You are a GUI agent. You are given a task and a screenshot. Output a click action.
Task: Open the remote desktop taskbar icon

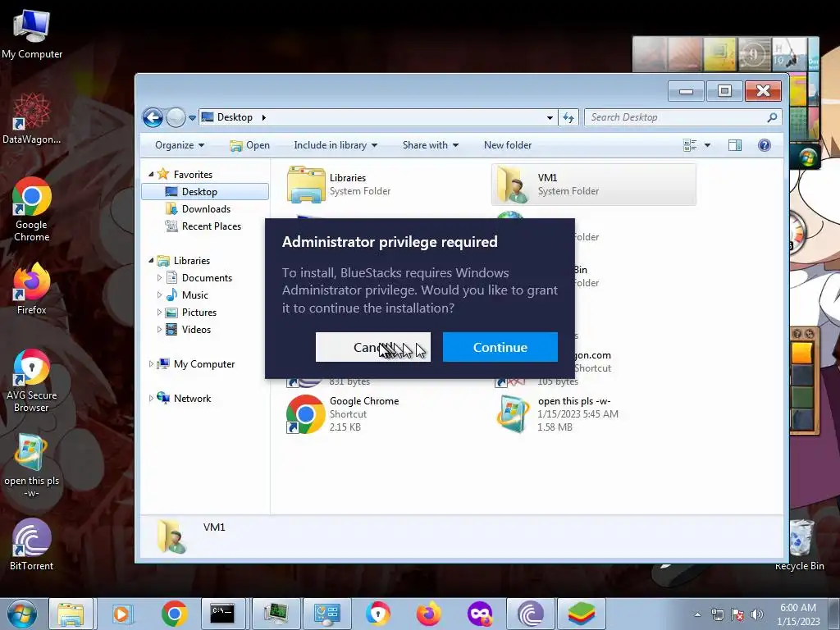tap(326, 614)
